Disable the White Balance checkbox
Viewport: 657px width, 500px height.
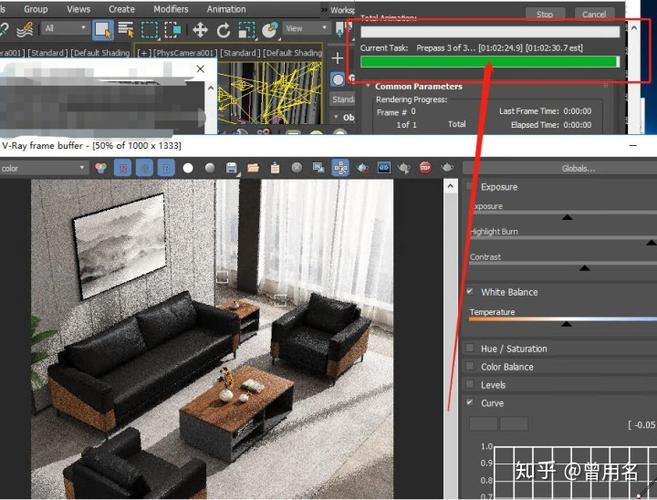(471, 292)
